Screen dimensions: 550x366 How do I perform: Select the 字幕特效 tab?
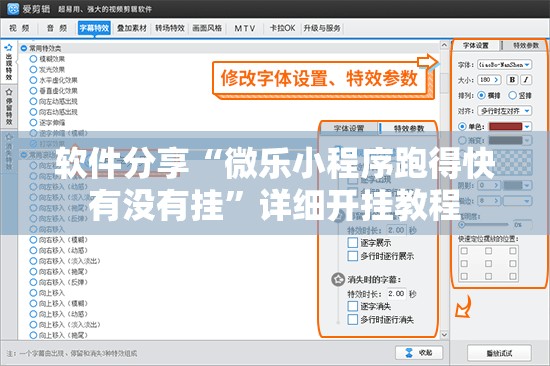(x=94, y=28)
